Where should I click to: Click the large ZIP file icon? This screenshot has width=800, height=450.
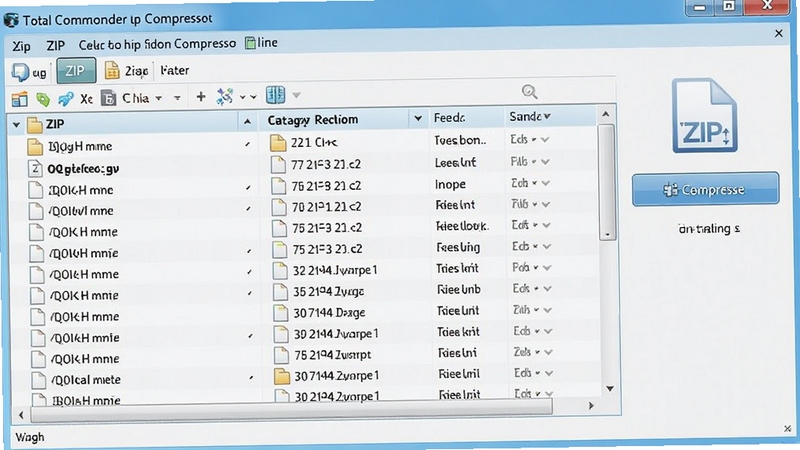click(705, 116)
